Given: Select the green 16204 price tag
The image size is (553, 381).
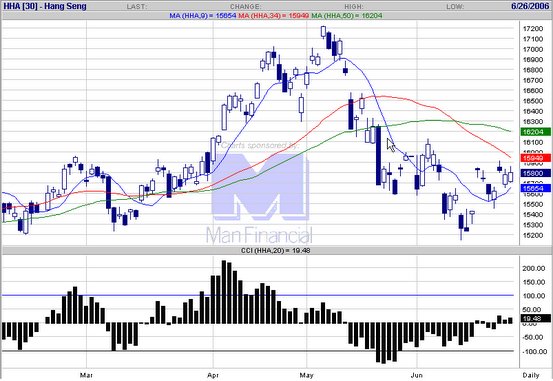Looking at the screenshot, I should [x=535, y=132].
